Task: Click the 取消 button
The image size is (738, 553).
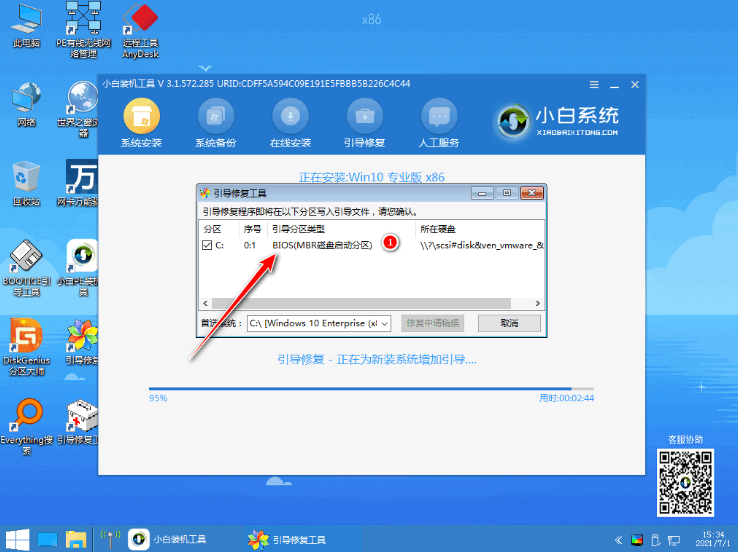Action: [x=511, y=324]
